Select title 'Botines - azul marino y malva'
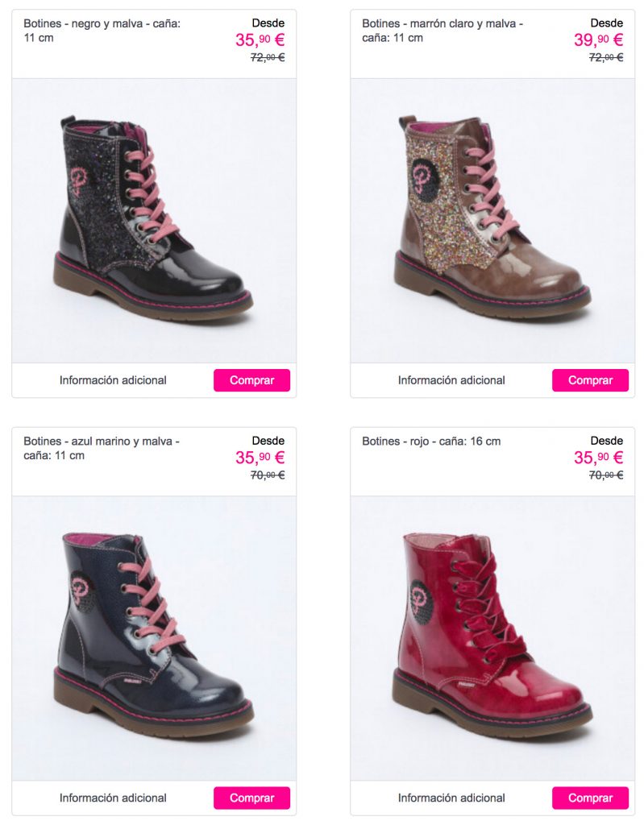 102,448
